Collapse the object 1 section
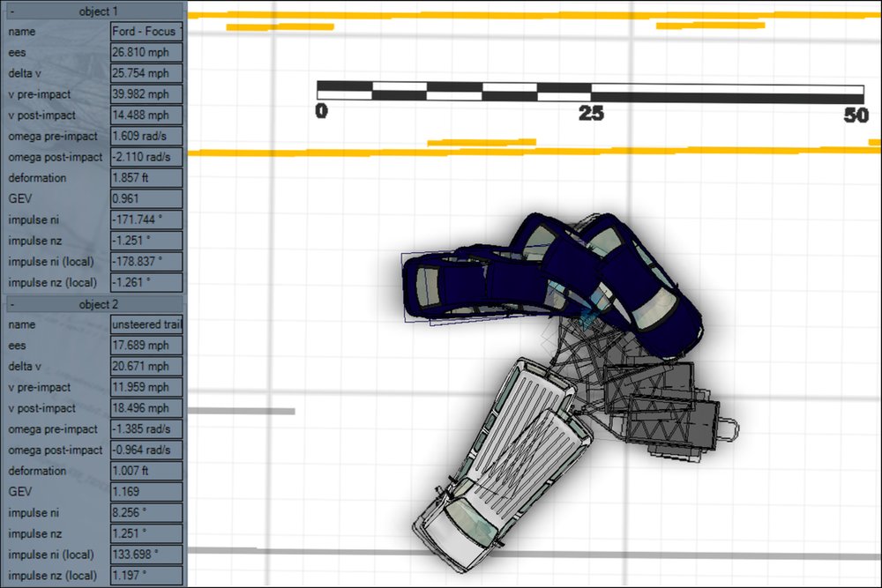Image resolution: width=882 pixels, height=588 pixels. click(x=12, y=11)
